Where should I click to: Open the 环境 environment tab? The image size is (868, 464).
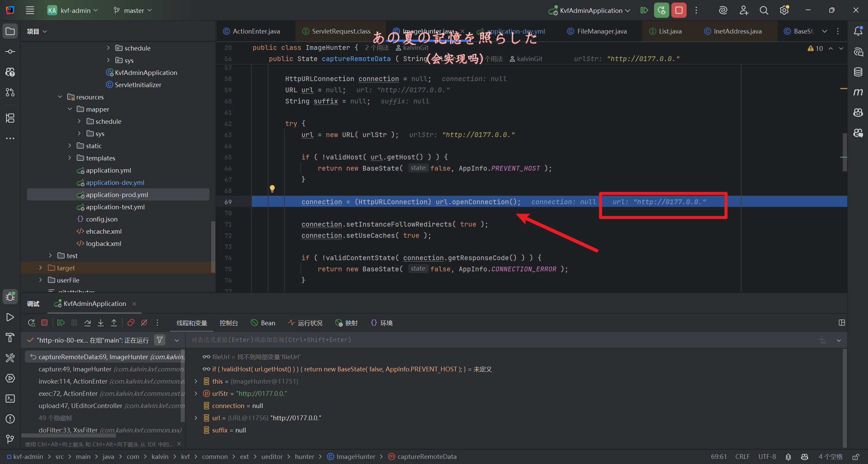[382, 323]
